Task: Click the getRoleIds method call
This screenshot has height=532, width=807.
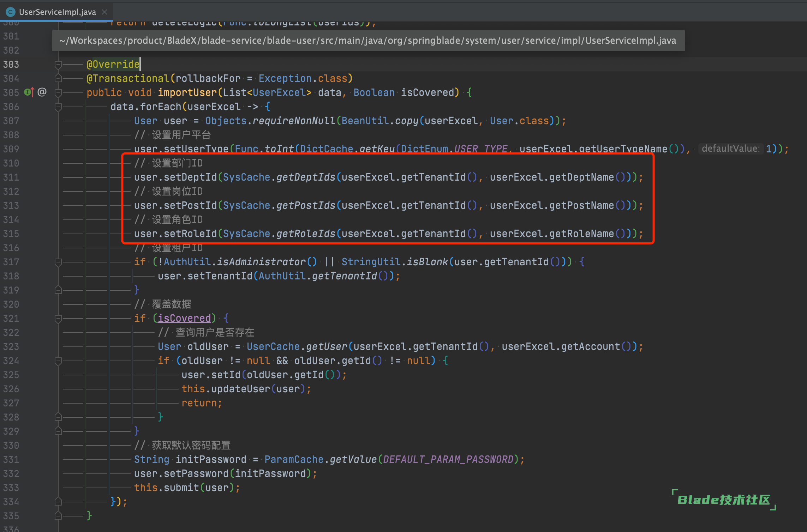Action: point(306,234)
